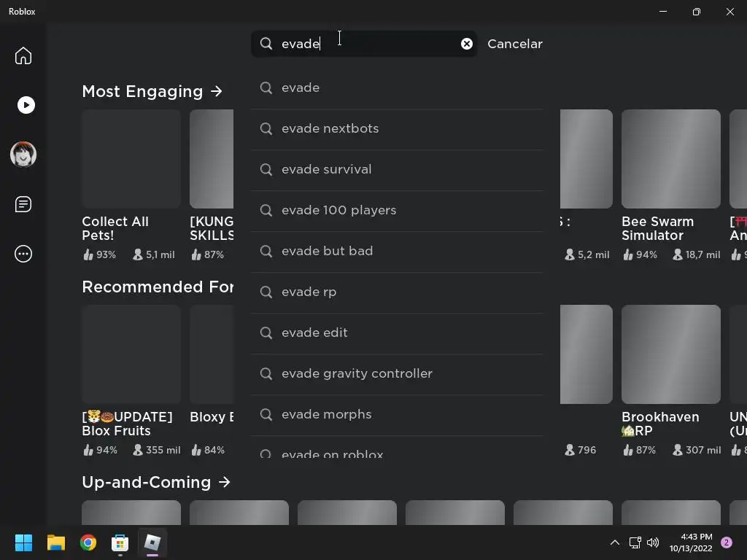Open the Home icon in the sidebar

(23, 55)
